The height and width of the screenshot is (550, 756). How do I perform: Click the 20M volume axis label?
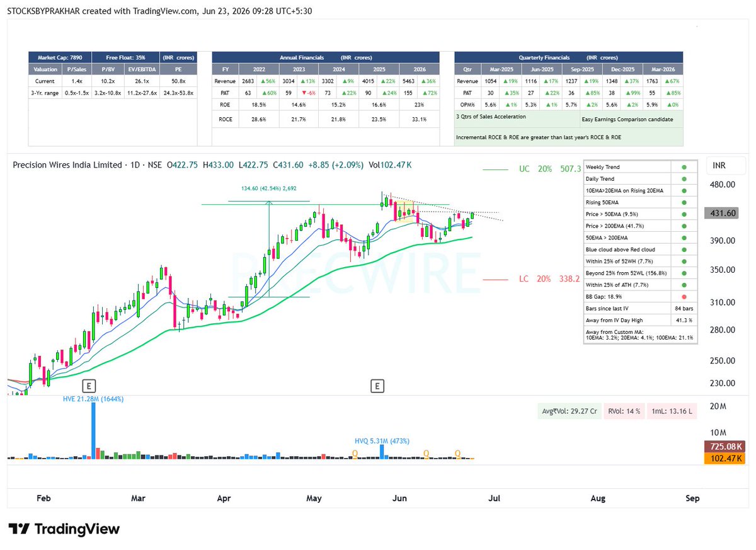coord(717,406)
